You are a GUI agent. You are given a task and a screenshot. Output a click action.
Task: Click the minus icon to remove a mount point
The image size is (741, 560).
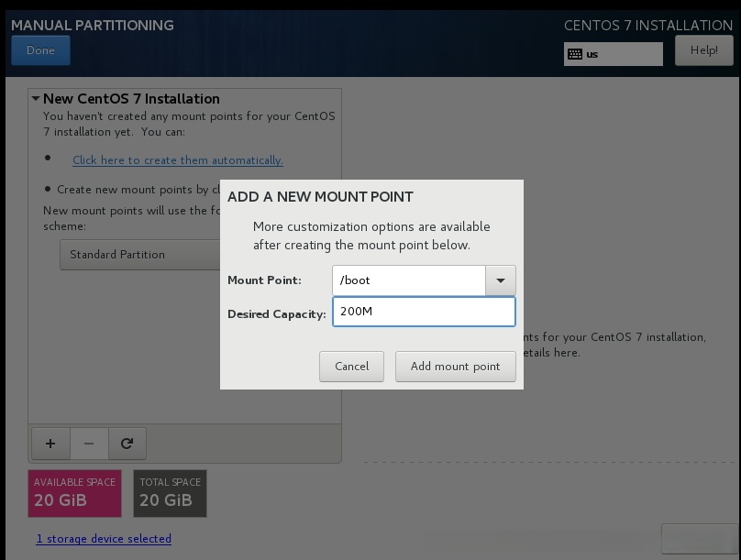click(89, 444)
